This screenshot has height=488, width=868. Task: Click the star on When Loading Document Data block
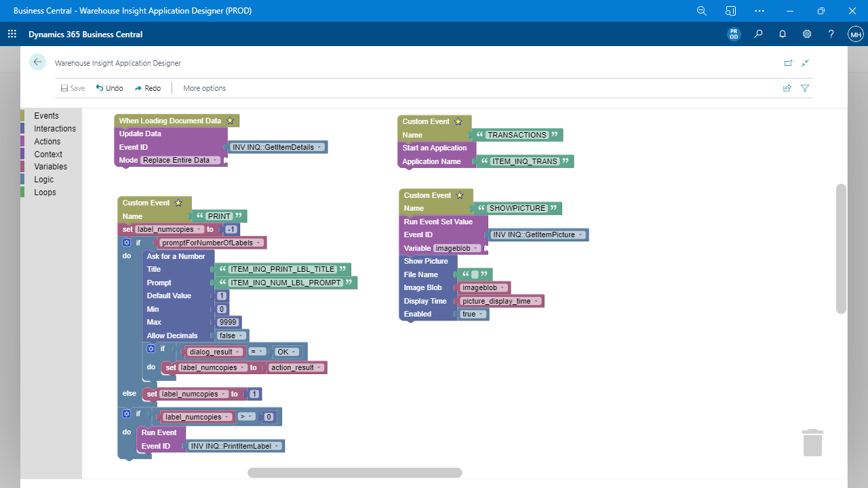229,120
